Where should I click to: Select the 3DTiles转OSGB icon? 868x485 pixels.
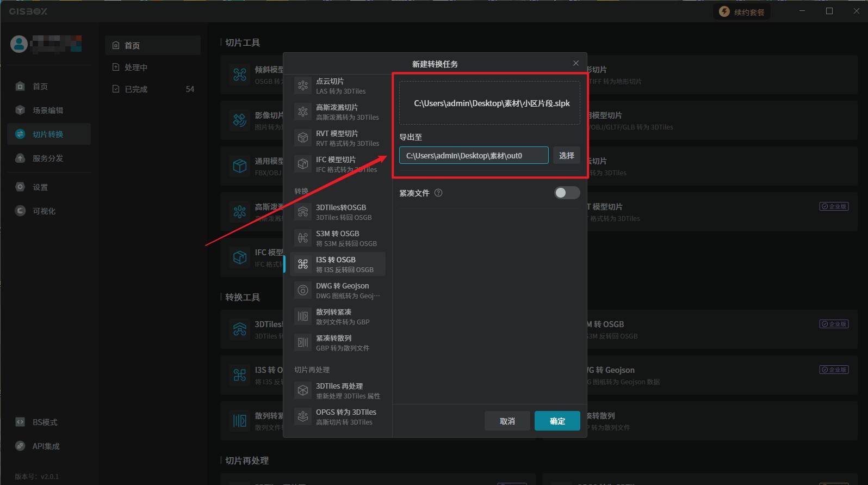pyautogui.click(x=303, y=212)
